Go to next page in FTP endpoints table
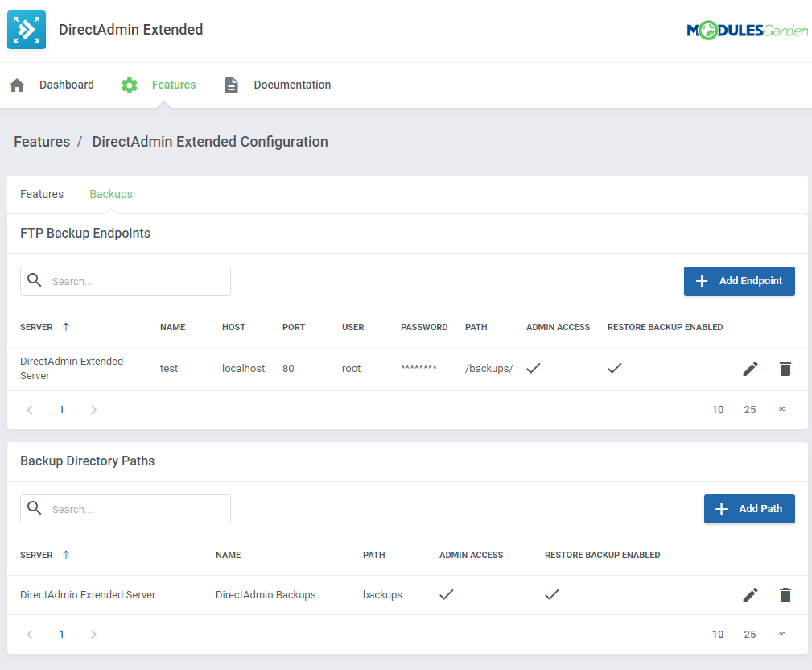The width and height of the screenshot is (812, 670). click(93, 410)
